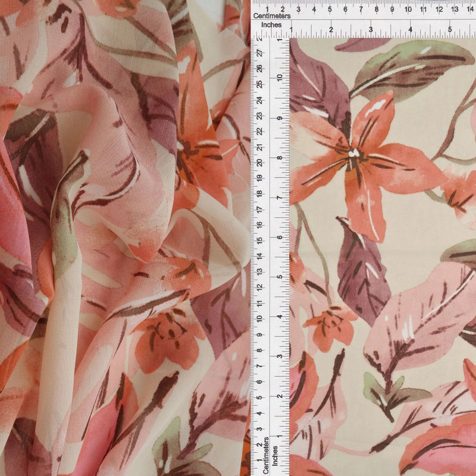This screenshot has width=476, height=476.
Task: Pick the 7 mark on the vertical inch scale
Action: tap(280, 198)
